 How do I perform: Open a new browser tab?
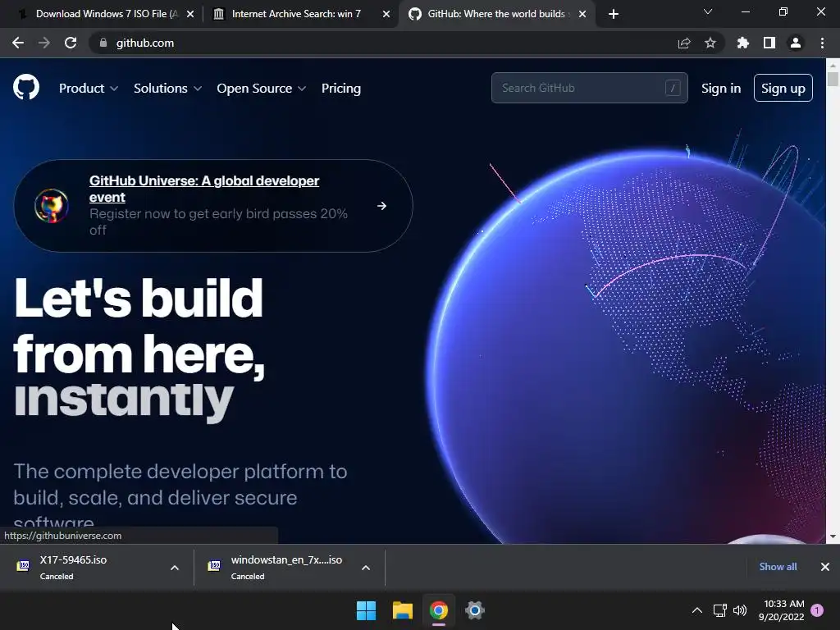click(614, 14)
